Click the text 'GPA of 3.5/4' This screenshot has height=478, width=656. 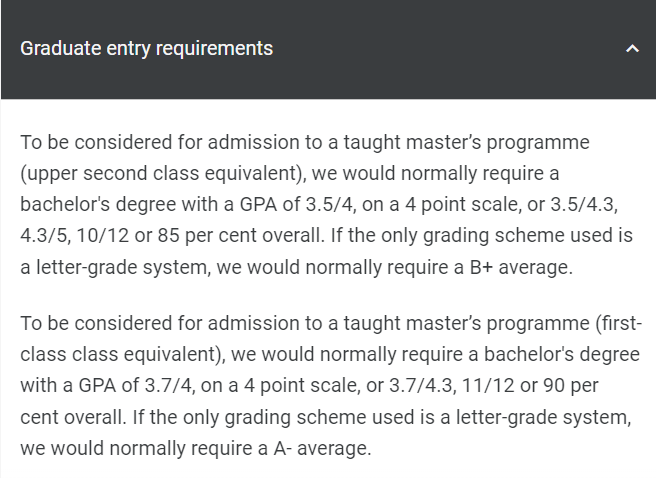click(x=296, y=204)
